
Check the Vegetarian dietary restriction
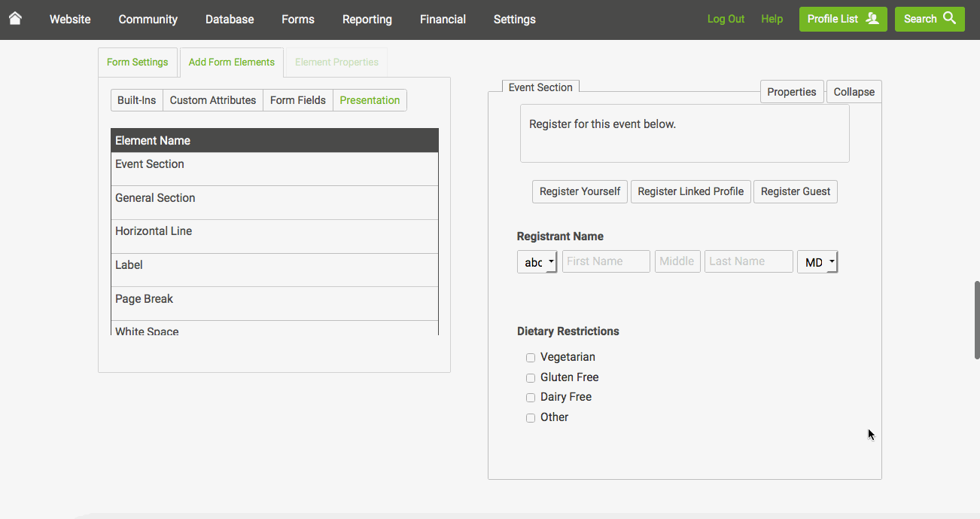click(531, 357)
